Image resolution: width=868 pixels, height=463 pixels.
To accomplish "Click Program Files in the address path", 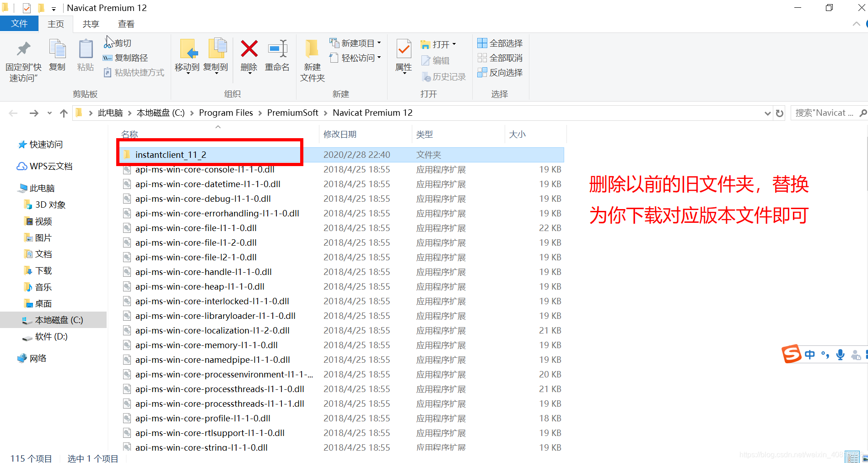I will (x=226, y=113).
